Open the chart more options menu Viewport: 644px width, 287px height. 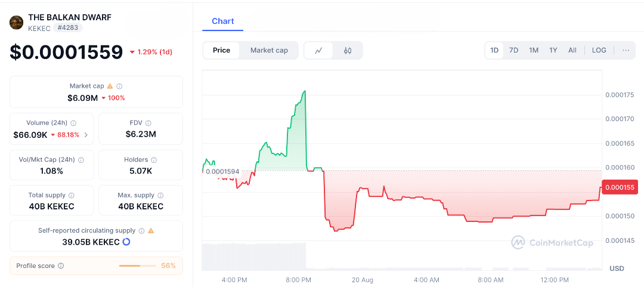pyautogui.click(x=626, y=50)
